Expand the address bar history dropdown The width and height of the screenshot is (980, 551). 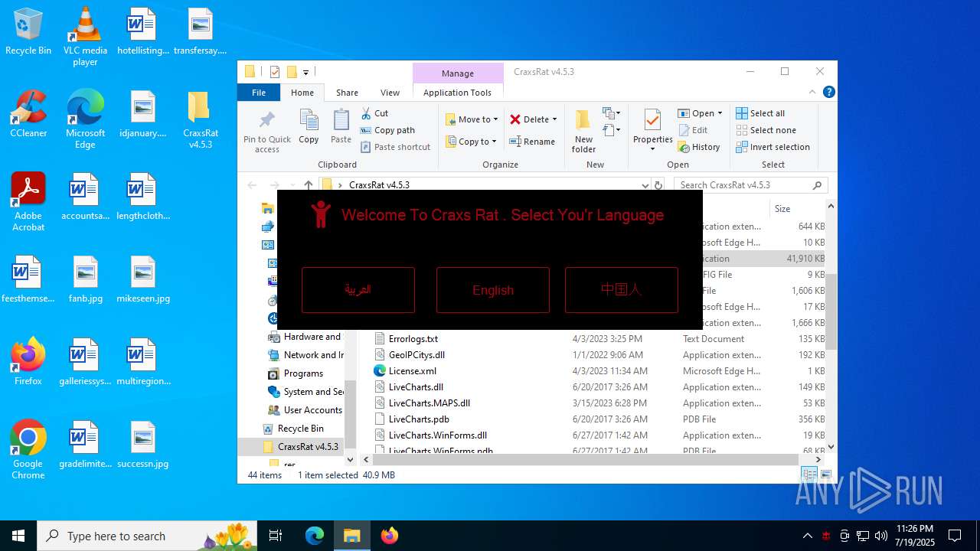[x=645, y=184]
